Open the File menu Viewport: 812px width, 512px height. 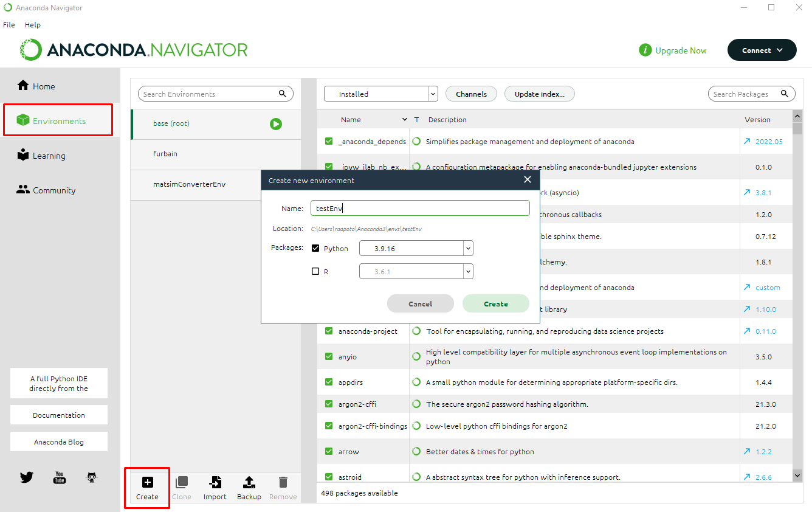click(x=9, y=25)
